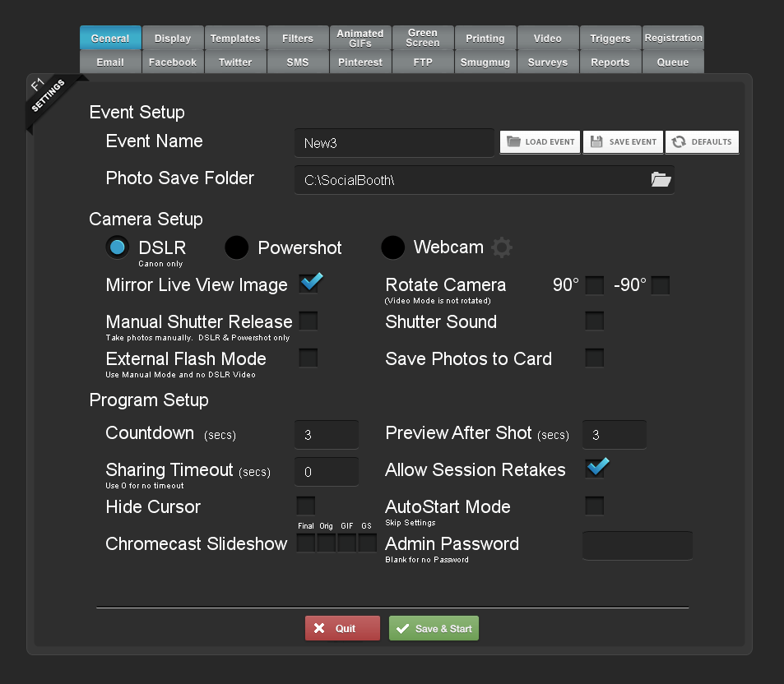Uncheck Mirror Live View Image
This screenshot has height=684, width=784.
click(x=309, y=284)
